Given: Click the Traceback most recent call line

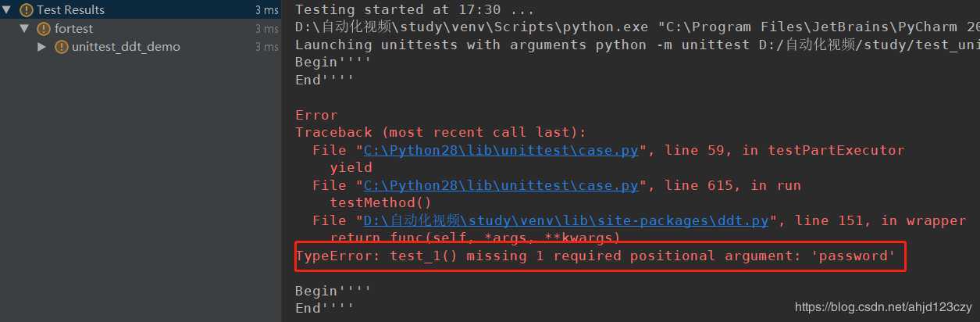Looking at the screenshot, I should 440,132.
